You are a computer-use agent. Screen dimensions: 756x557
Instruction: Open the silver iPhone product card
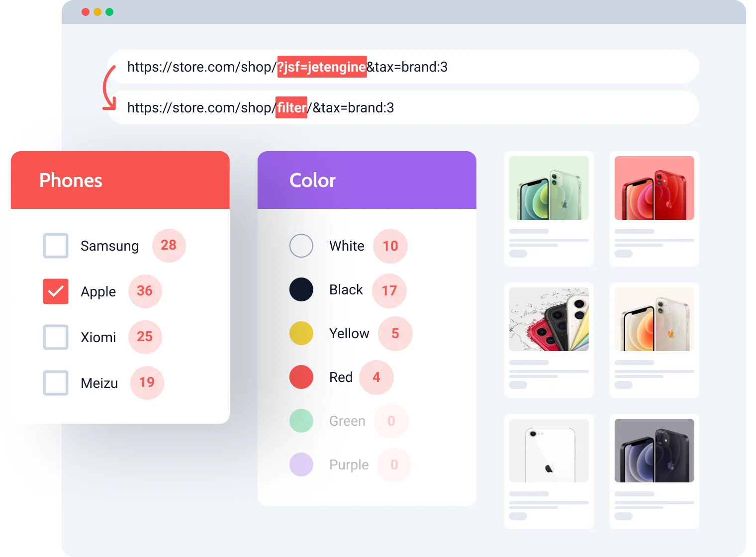(x=654, y=319)
